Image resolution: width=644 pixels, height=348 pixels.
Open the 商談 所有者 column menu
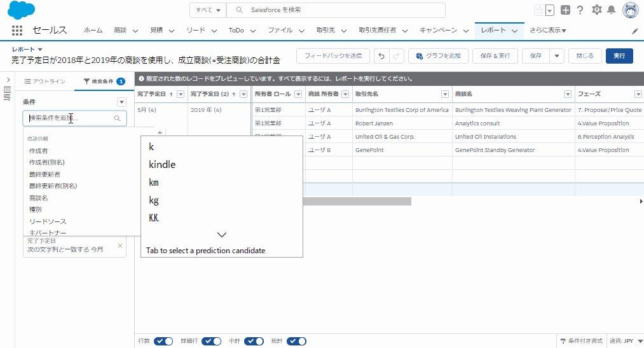coord(345,94)
